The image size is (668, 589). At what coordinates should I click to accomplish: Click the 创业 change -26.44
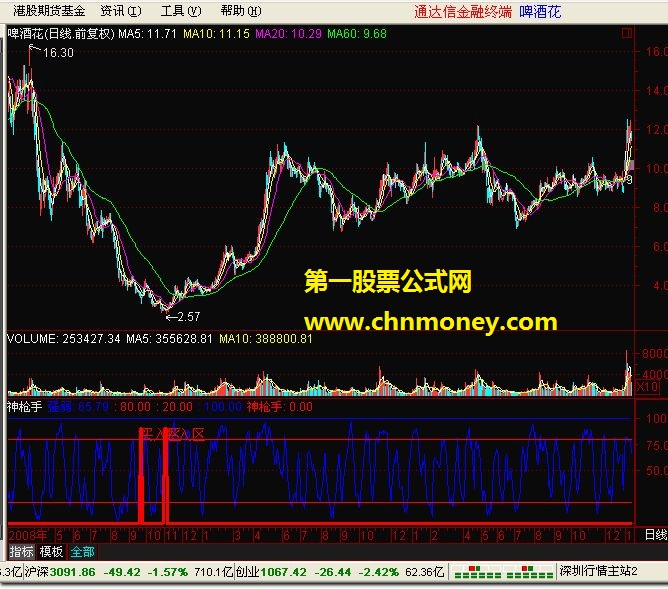point(332,572)
